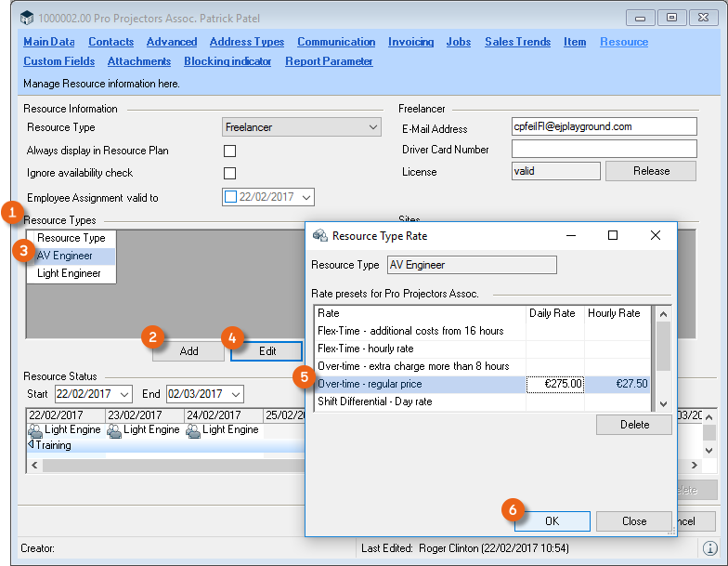
Task: Switch to the Invoicing tab
Action: pos(410,42)
